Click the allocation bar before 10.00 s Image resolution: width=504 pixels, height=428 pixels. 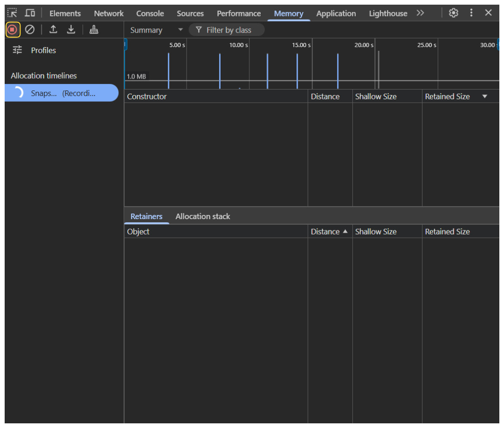tap(220, 71)
